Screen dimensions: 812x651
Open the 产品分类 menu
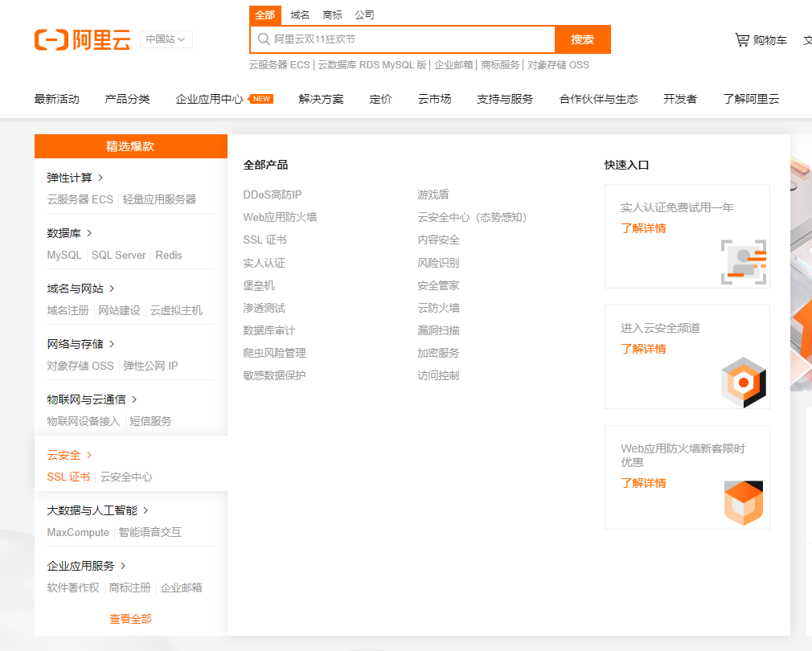coord(127,99)
